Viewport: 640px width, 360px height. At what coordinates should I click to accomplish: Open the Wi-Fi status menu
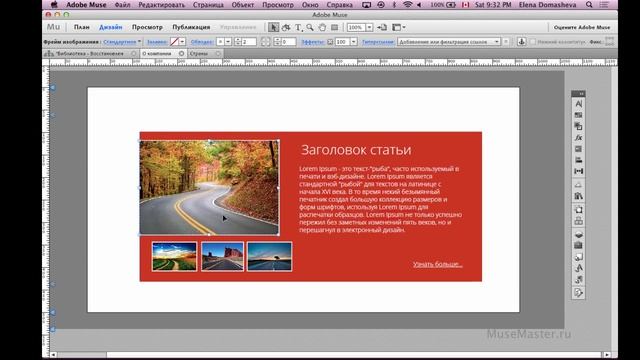pyautogui.click(x=407, y=5)
